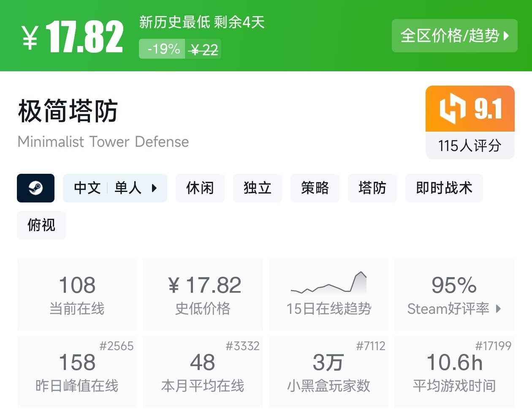Select the 独立 tag
532x410 pixels.
(257, 188)
